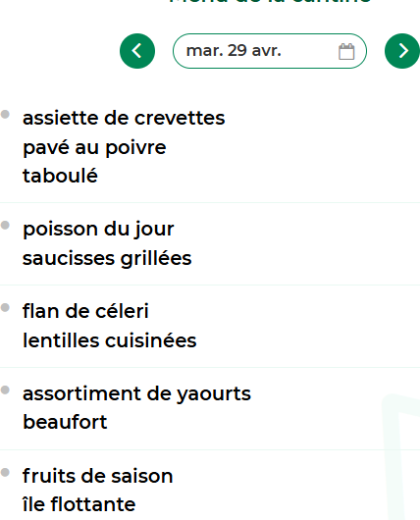Go to previous day with left arrow
Viewport: 420px width, 520px height.
tap(137, 51)
